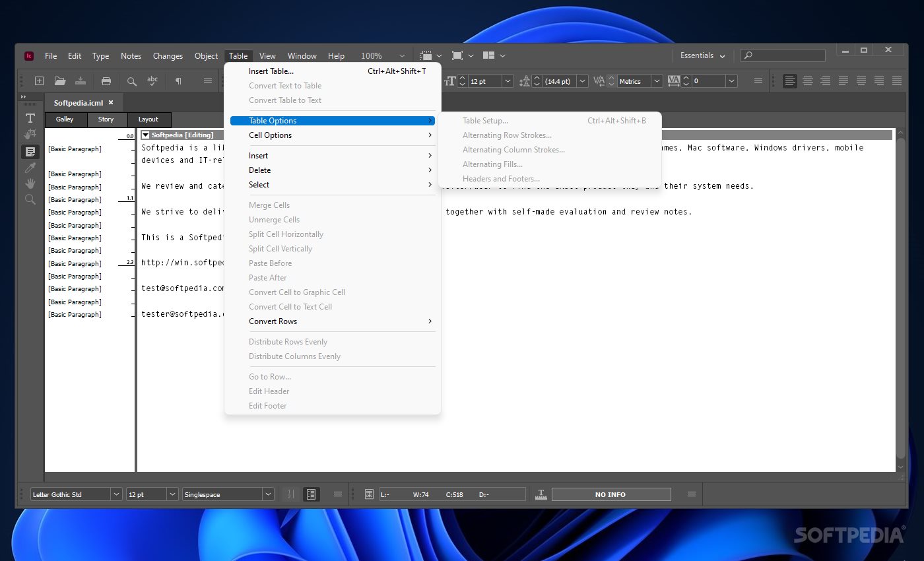Close the Softpedia.icml document tab
This screenshot has height=561, width=924.
click(111, 103)
